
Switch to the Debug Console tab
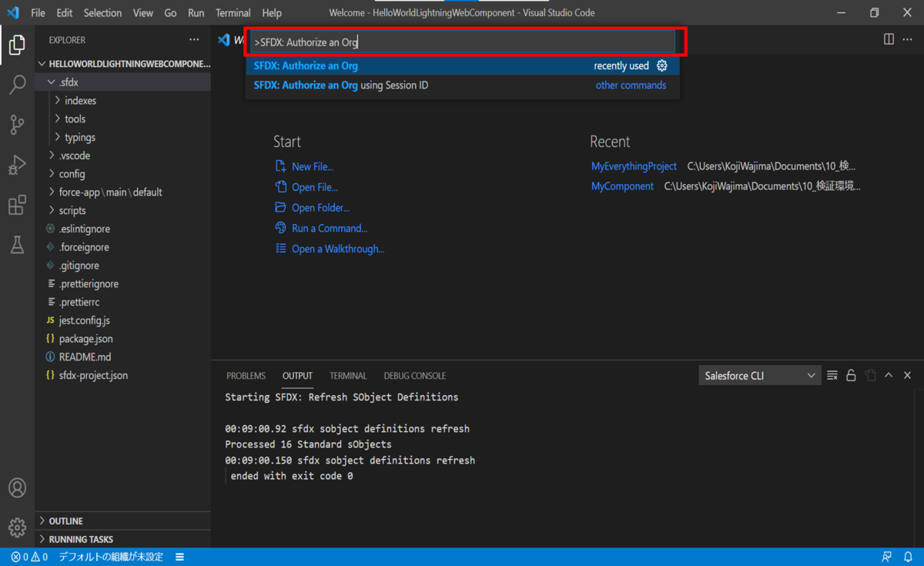tap(415, 376)
